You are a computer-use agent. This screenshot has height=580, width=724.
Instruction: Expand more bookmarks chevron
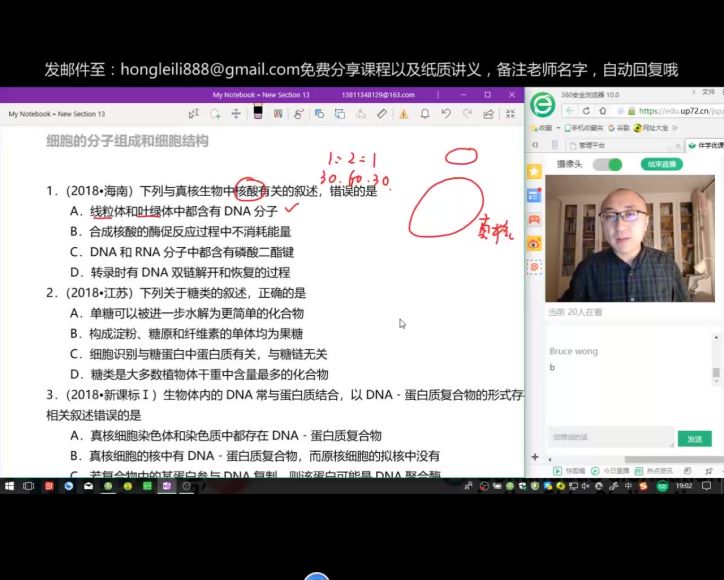tap(675, 128)
